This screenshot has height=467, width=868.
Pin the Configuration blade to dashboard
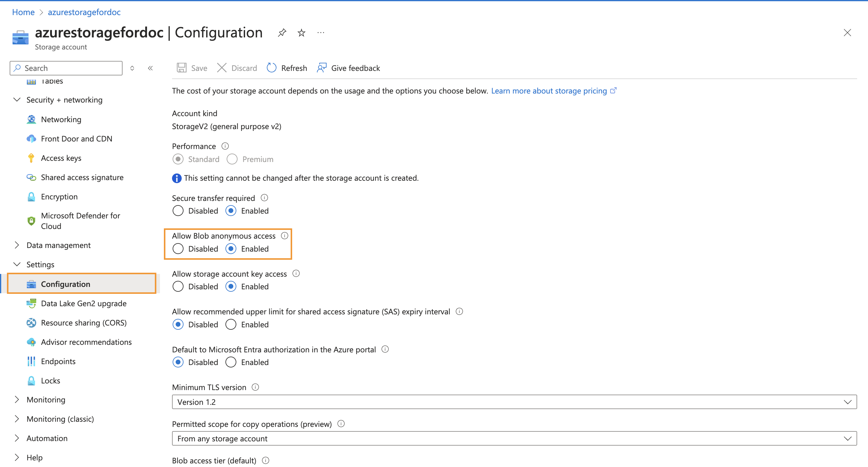(282, 33)
